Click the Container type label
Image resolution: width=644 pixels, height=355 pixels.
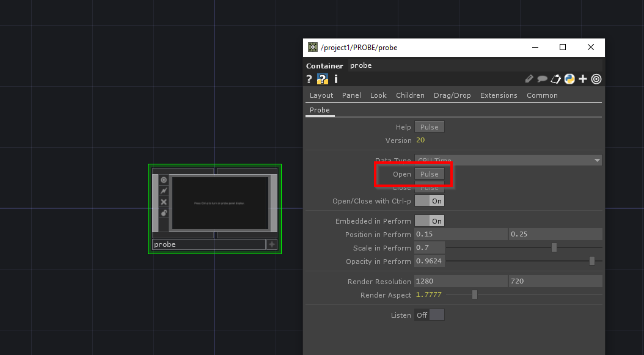pos(324,66)
